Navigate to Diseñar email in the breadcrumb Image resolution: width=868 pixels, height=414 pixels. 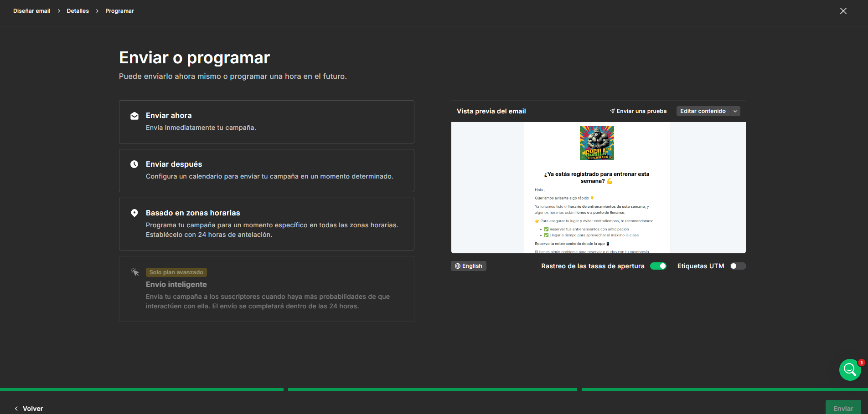click(x=31, y=10)
